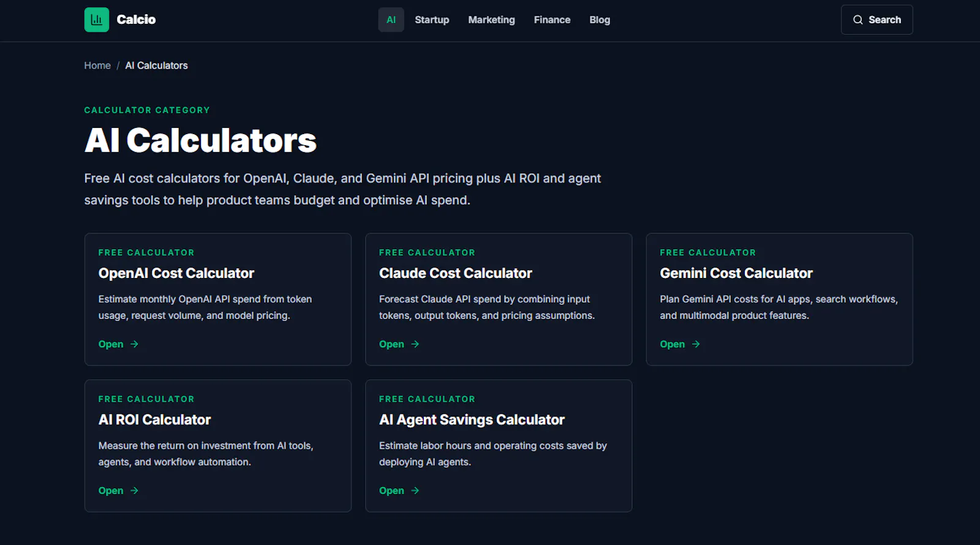Open the AI Agent Savings Calculator title
Image resolution: width=980 pixels, height=545 pixels.
pyautogui.click(x=472, y=419)
